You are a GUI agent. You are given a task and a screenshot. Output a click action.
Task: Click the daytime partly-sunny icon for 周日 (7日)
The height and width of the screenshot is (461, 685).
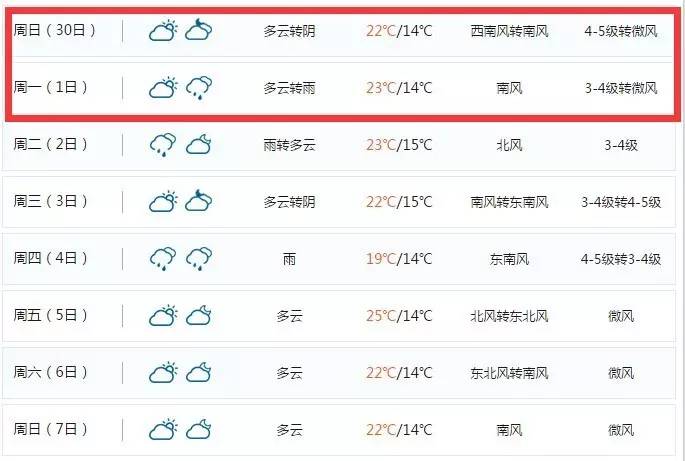pyautogui.click(x=163, y=430)
